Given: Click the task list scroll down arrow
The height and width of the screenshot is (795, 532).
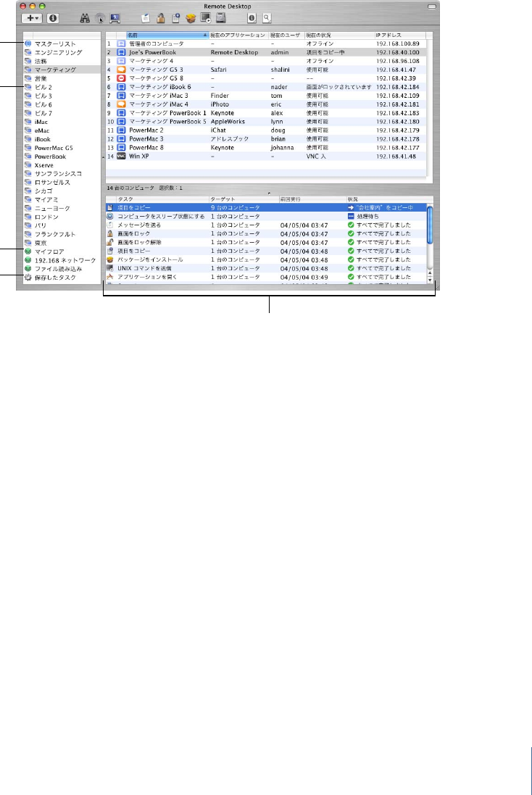Looking at the screenshot, I should click(431, 280).
